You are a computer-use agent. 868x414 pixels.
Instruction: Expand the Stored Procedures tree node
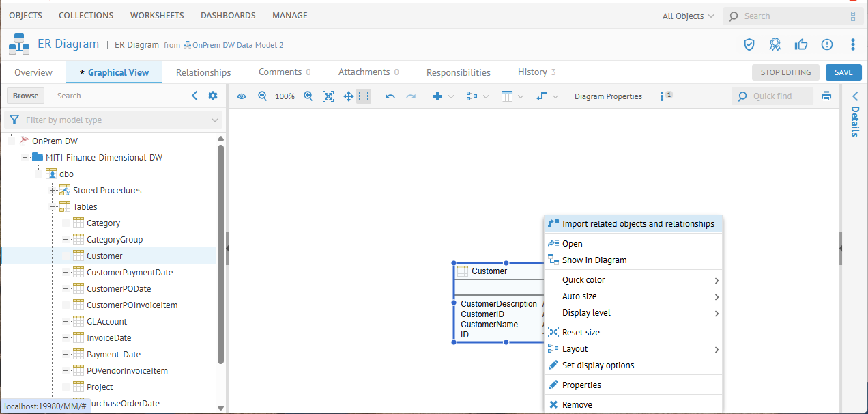53,191
